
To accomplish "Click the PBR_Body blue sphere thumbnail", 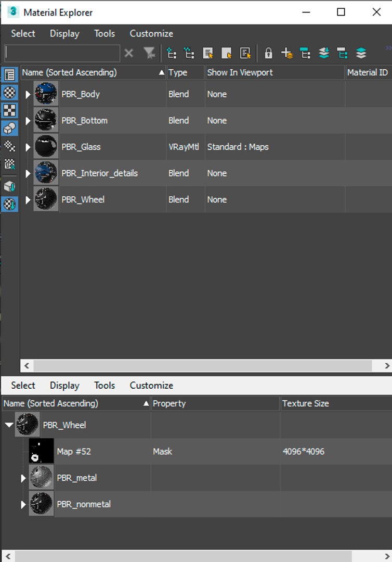I will [x=46, y=94].
